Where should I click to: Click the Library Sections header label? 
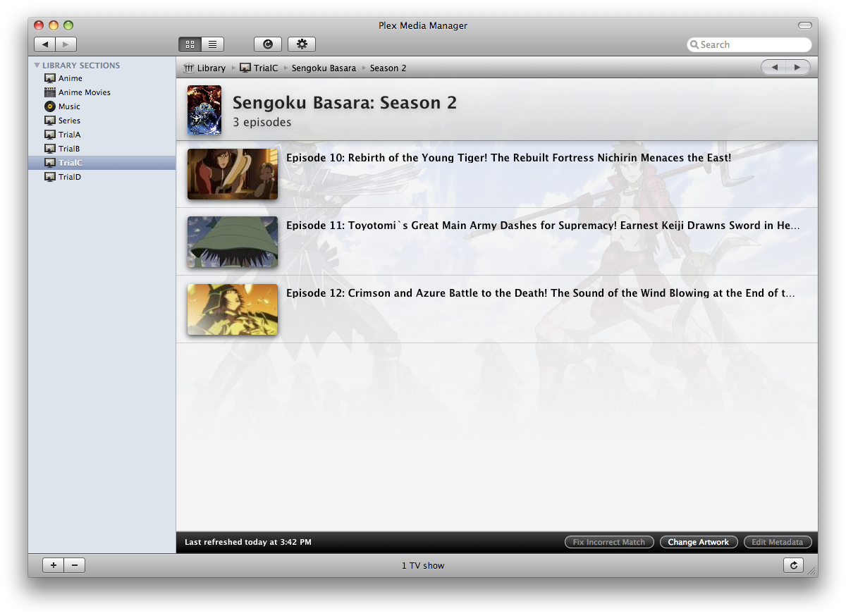[81, 66]
